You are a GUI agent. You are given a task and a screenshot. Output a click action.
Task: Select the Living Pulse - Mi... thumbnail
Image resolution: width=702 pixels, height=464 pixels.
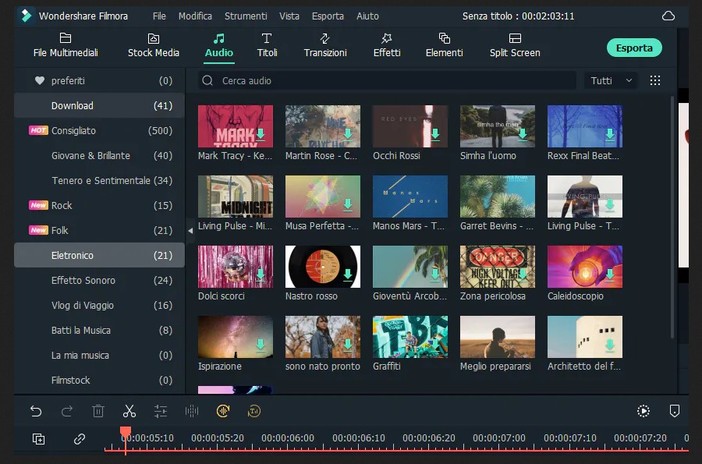point(235,196)
